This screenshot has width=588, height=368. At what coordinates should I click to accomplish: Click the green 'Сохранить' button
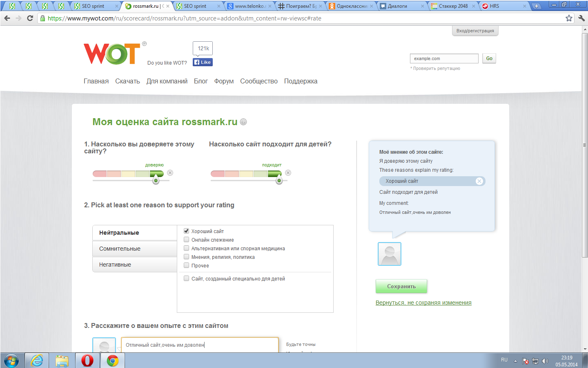(401, 286)
